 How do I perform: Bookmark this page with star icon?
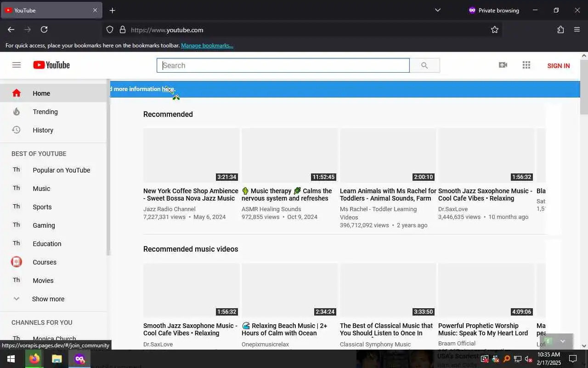point(495,29)
